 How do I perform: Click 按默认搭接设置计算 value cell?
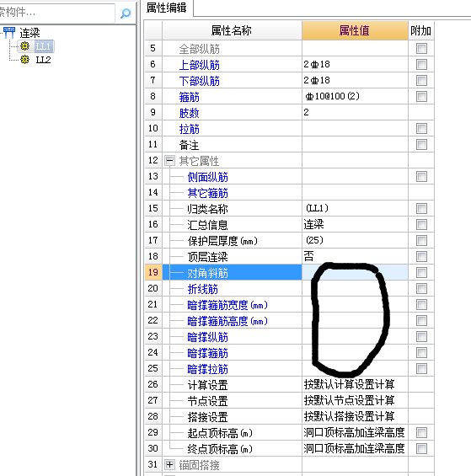(x=355, y=416)
